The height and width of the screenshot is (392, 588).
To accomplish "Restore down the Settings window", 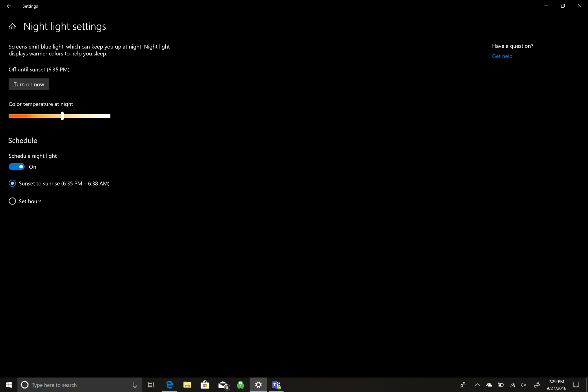I will click(563, 6).
